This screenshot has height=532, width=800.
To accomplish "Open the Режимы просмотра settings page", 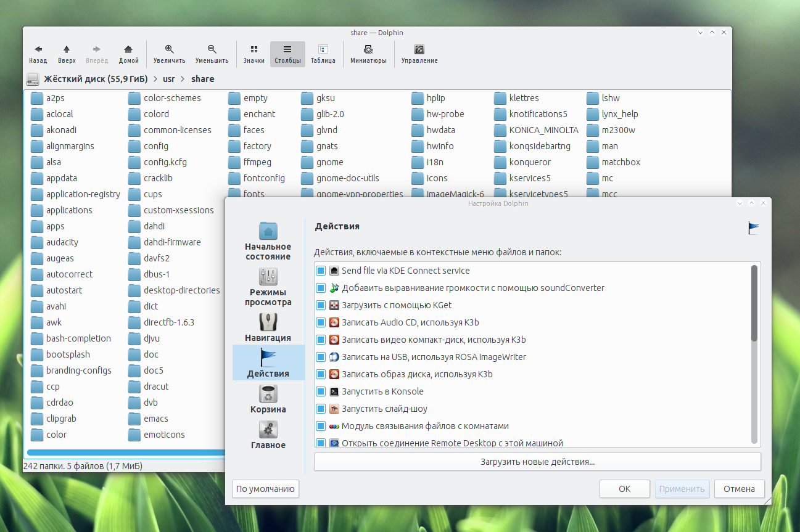I will click(268, 287).
